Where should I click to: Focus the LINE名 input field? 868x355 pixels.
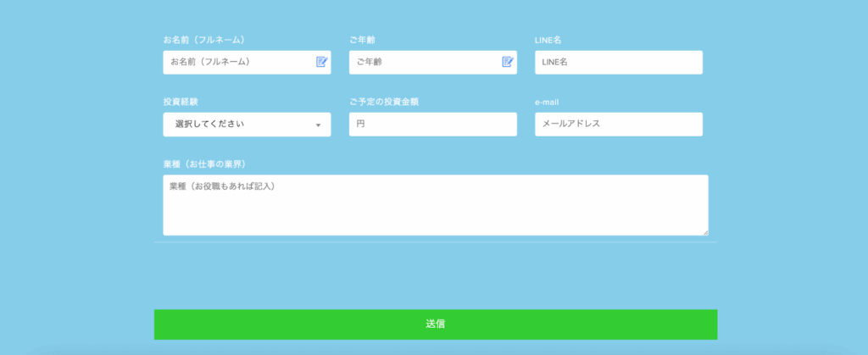[619, 63]
